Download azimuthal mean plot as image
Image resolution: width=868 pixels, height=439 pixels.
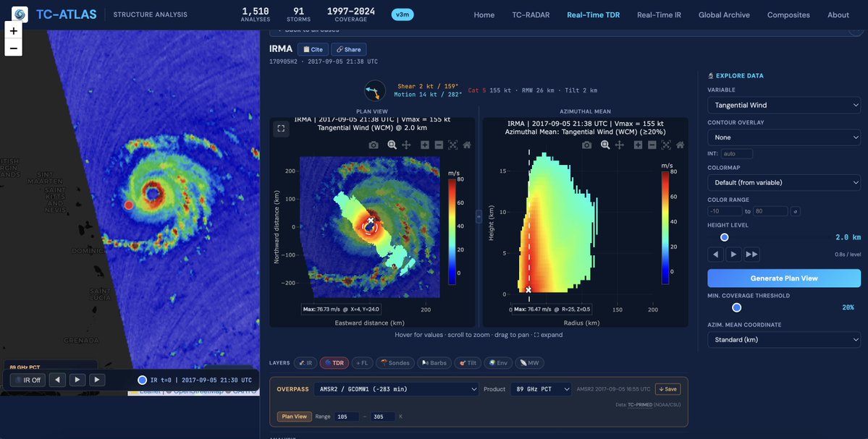pos(587,145)
